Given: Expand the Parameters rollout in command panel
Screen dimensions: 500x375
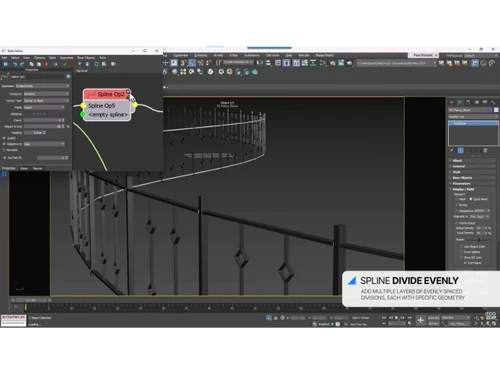Looking at the screenshot, I should pyautogui.click(x=472, y=184).
